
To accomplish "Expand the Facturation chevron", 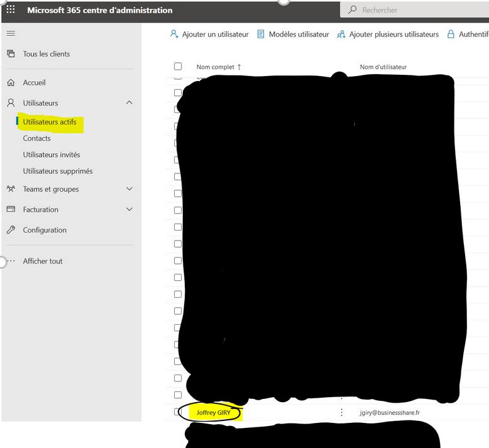I will click(129, 209).
